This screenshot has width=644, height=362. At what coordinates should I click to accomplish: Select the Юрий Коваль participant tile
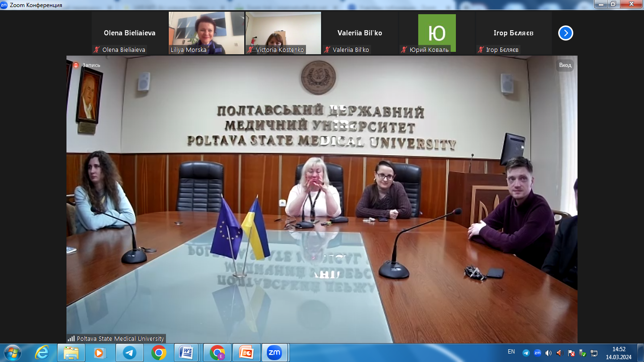(x=437, y=33)
